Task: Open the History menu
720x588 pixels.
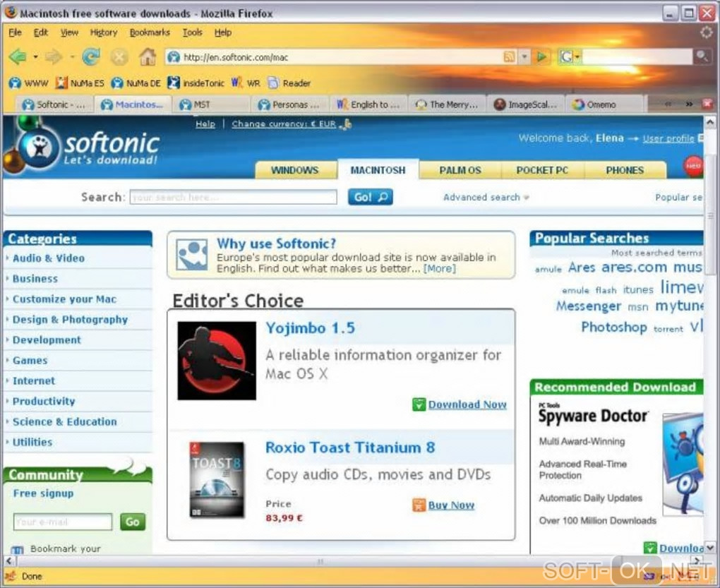Action: [x=104, y=32]
